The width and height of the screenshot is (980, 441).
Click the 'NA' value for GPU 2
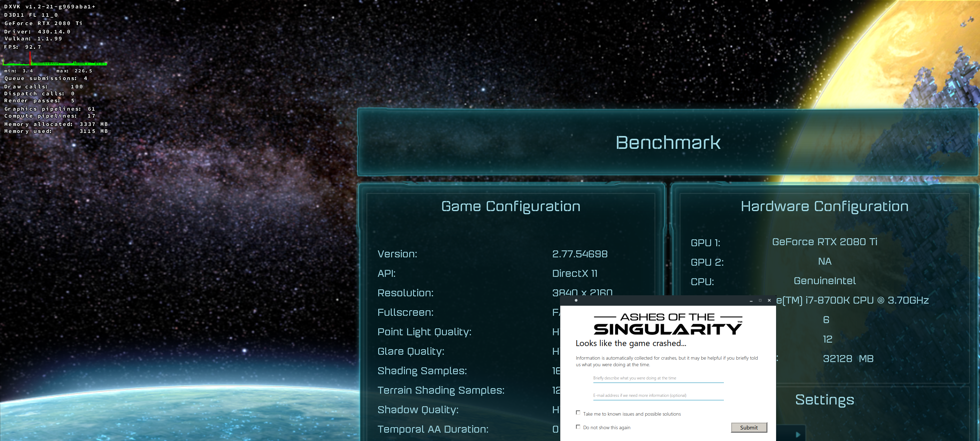pos(824,262)
